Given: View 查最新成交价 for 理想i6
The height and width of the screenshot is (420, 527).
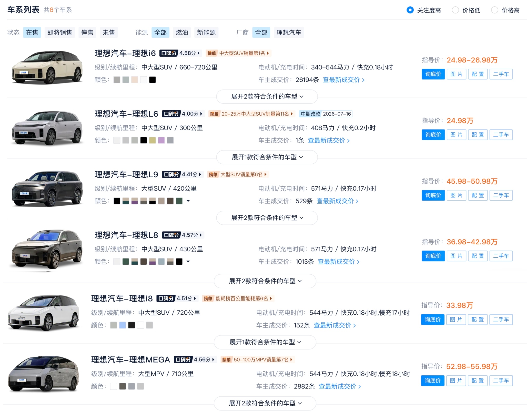Looking at the screenshot, I should (x=344, y=80).
